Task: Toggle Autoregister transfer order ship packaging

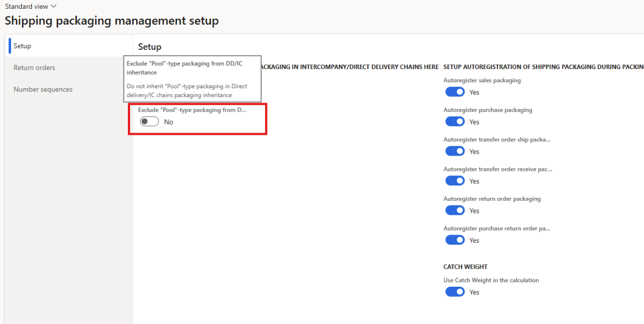Action: pos(455,151)
